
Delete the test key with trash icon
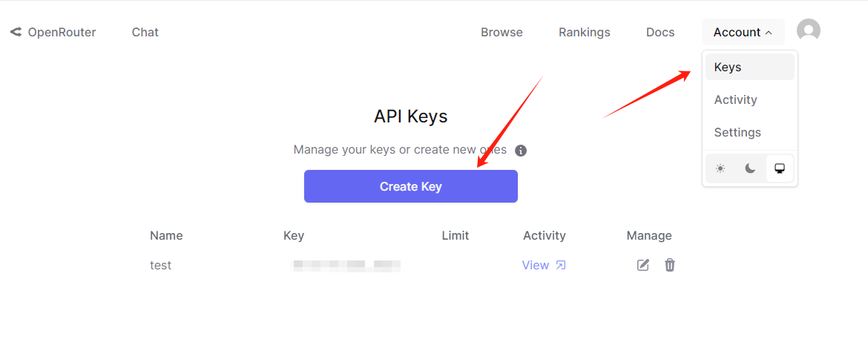click(x=670, y=265)
